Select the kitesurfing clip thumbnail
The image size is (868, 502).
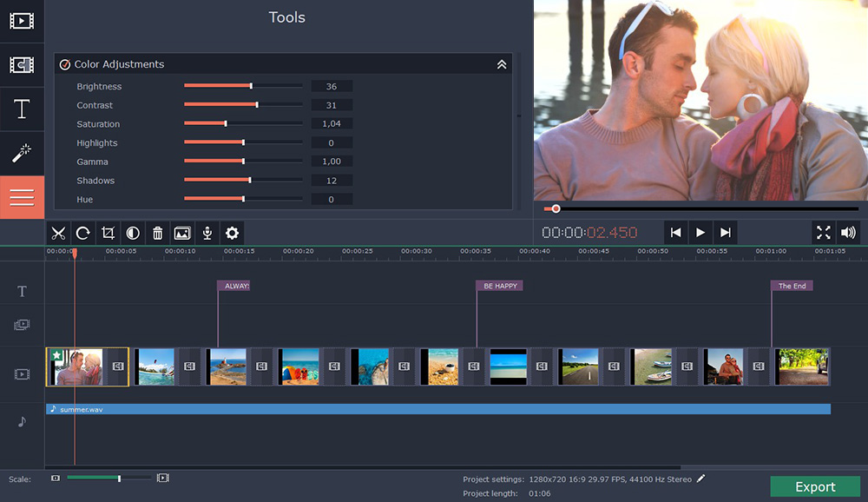click(x=155, y=367)
